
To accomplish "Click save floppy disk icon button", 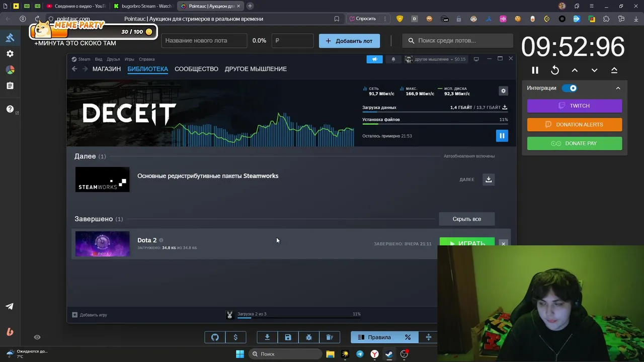I will pyautogui.click(x=288, y=337).
